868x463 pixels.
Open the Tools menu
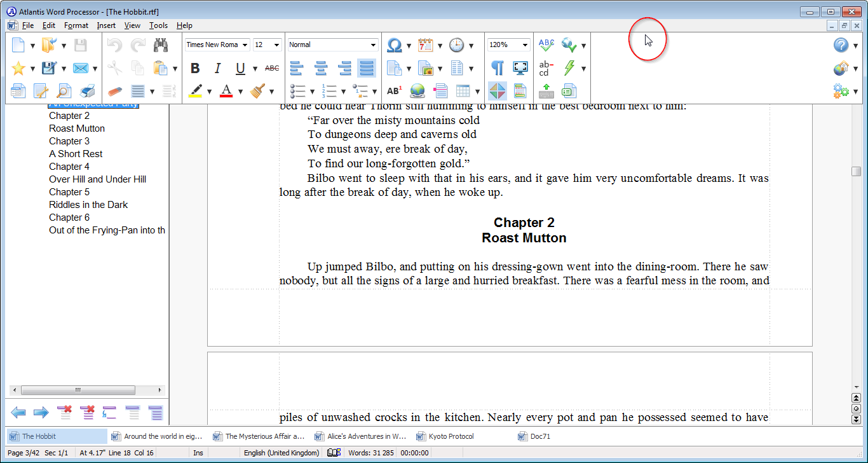(x=158, y=25)
